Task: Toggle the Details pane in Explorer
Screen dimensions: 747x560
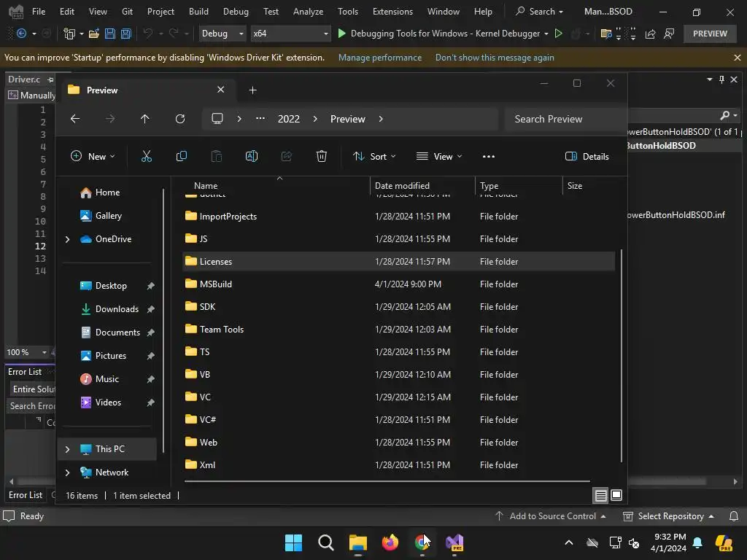Action: click(587, 156)
